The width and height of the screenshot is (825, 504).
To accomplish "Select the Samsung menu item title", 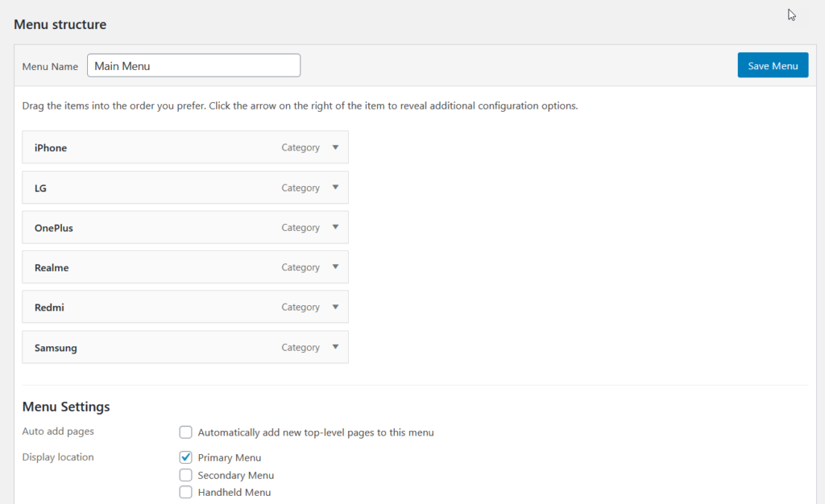I will [x=56, y=348].
